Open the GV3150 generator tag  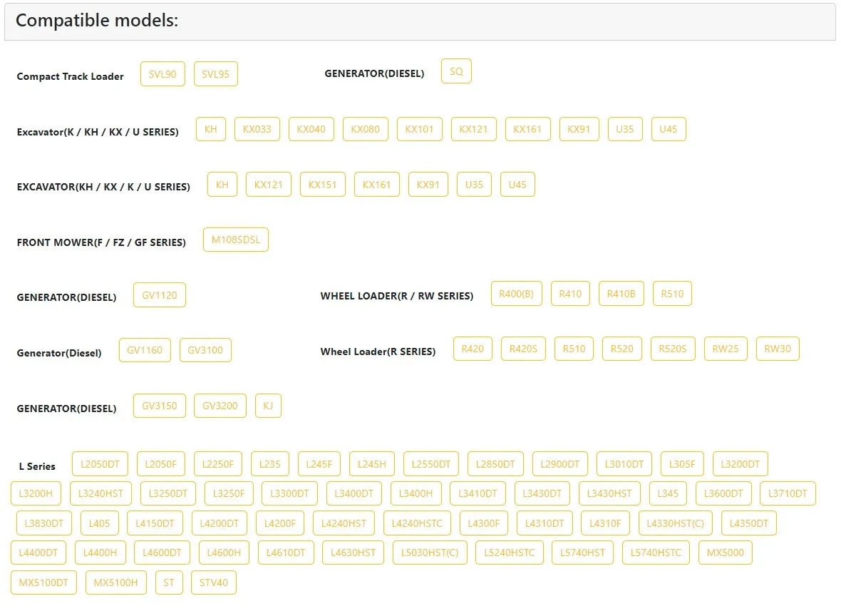(x=160, y=406)
